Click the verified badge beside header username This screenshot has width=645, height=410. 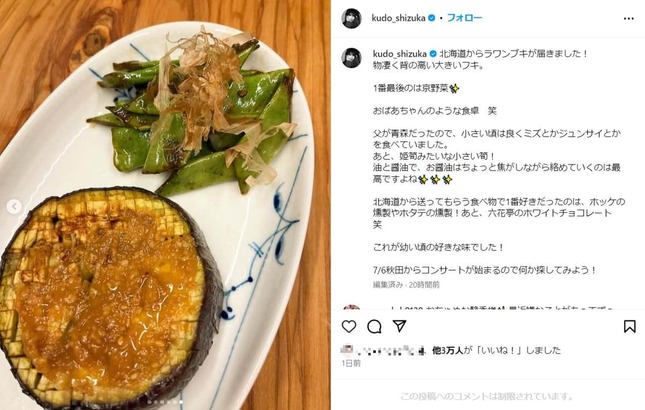coord(432,18)
